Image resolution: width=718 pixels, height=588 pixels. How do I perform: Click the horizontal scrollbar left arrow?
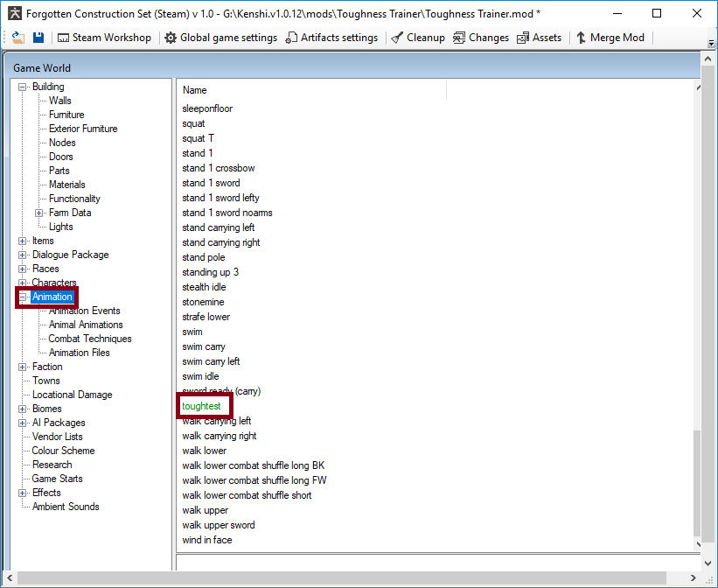10,577
